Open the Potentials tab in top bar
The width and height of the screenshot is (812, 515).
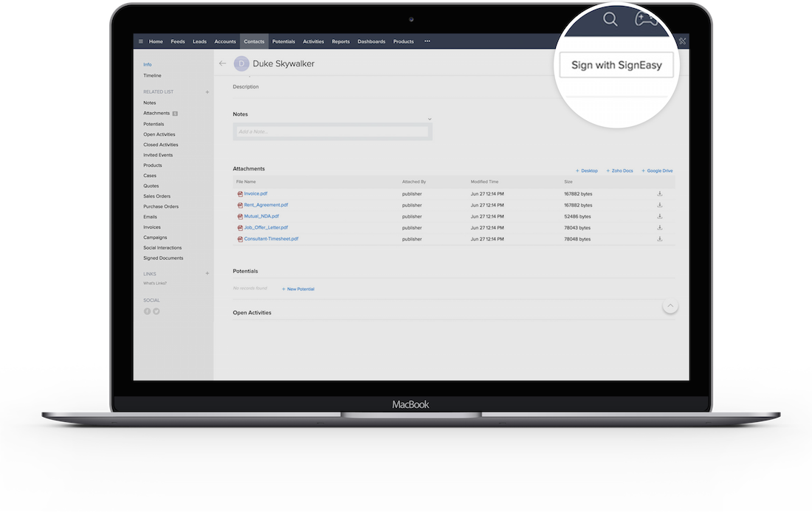click(x=283, y=41)
